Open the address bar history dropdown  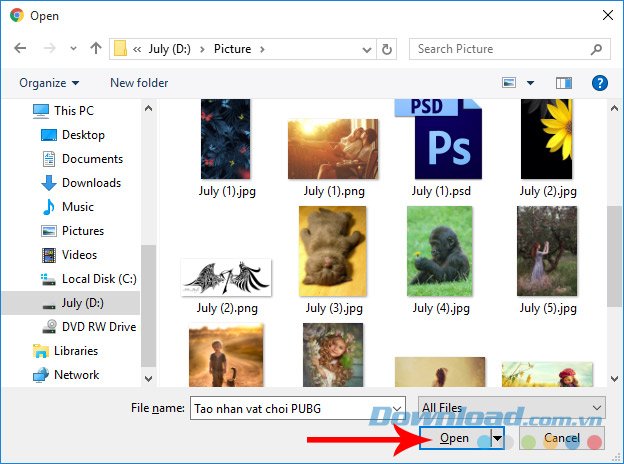pyautogui.click(x=367, y=49)
